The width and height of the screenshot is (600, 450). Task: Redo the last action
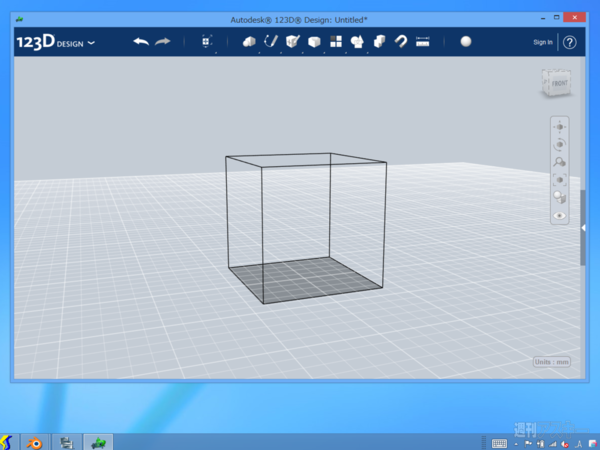click(x=162, y=41)
